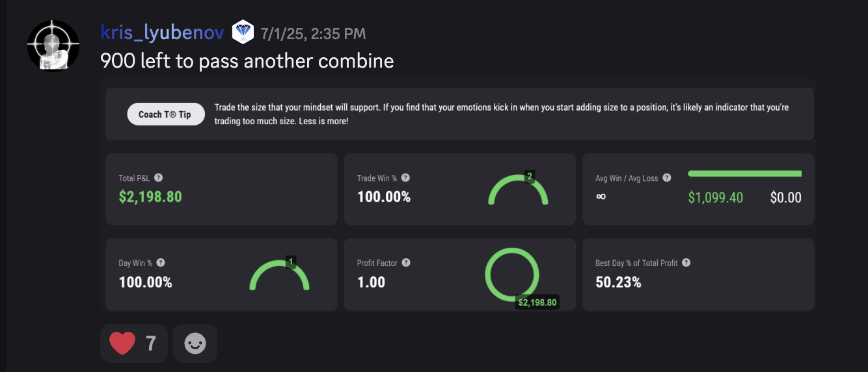Click the Profit Factor donut chart
The width and height of the screenshot is (868, 372).
[x=512, y=274]
